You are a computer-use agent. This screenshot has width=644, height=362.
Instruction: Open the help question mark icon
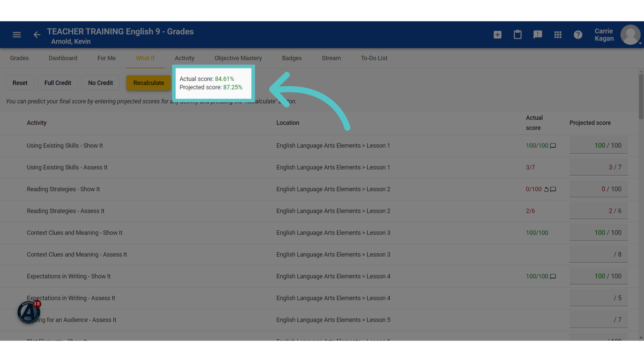578,35
